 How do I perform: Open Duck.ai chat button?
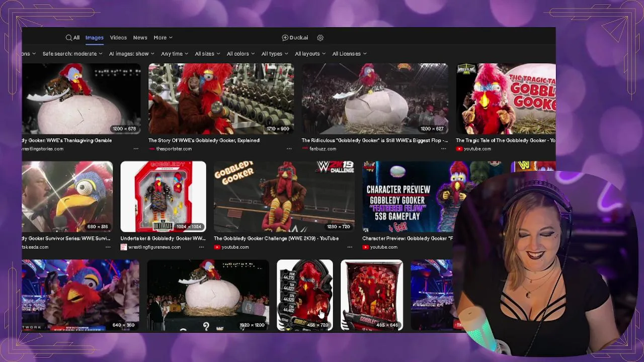coord(295,38)
